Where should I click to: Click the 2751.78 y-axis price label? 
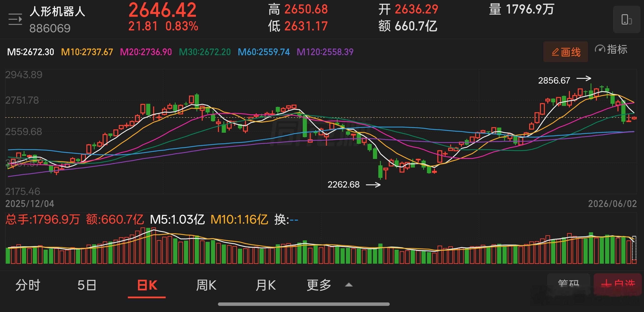22,100
